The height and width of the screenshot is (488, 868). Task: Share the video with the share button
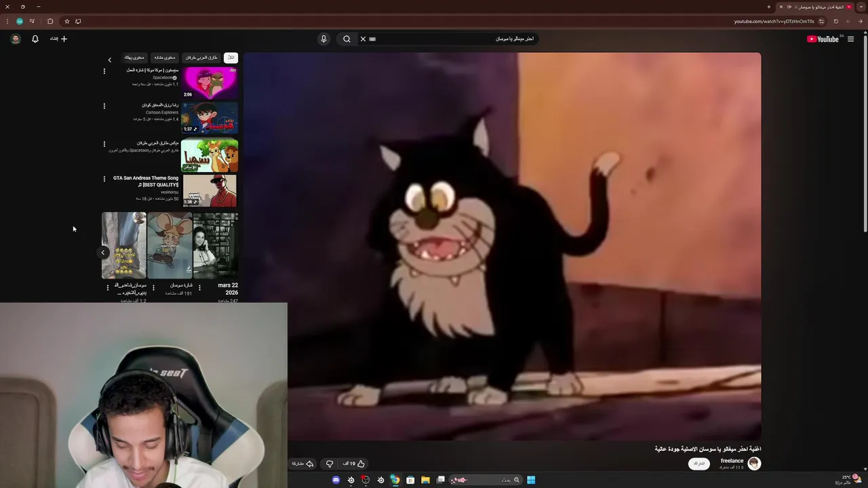coord(302,464)
